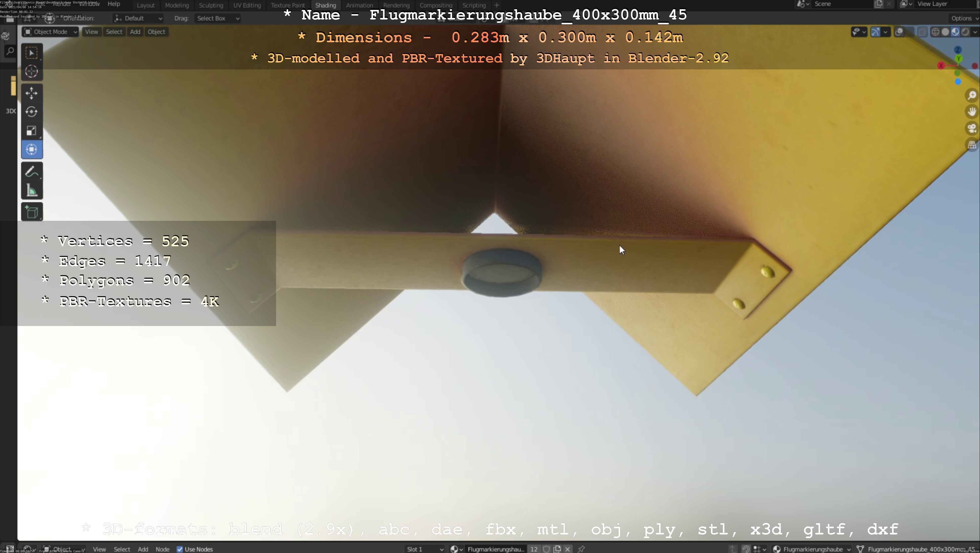
Task: Toggle X-ray mode button
Action: coord(922,32)
